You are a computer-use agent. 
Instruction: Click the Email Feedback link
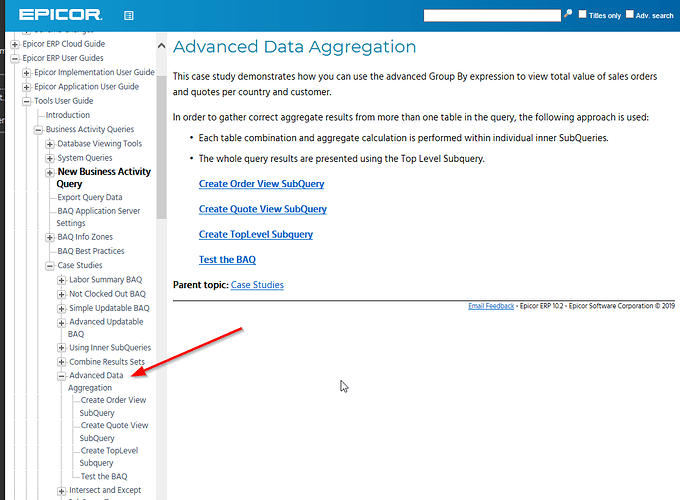coord(491,306)
